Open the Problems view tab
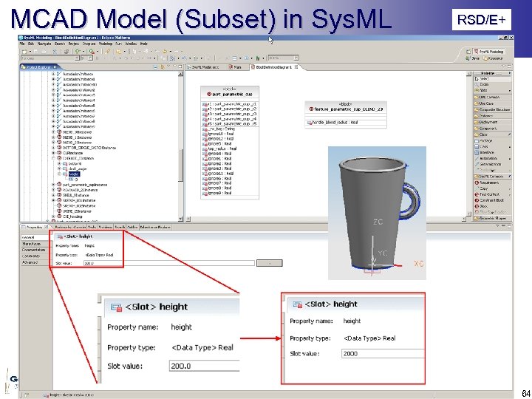 click(x=104, y=228)
